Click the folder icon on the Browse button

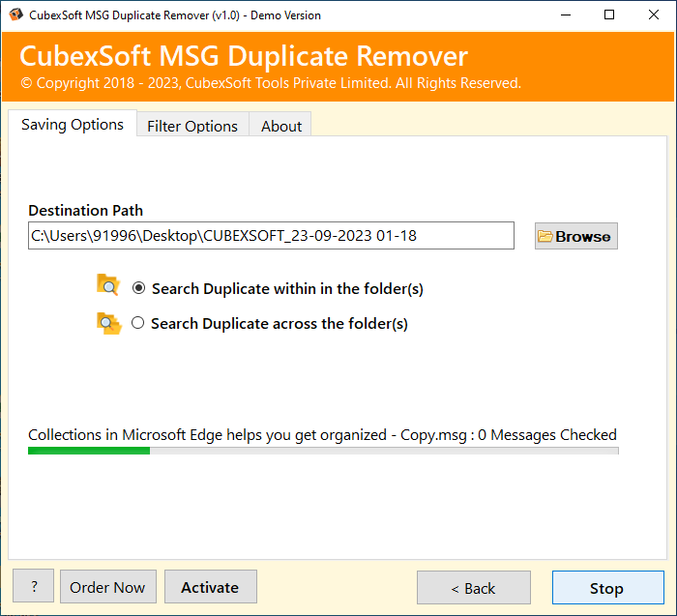(x=545, y=236)
